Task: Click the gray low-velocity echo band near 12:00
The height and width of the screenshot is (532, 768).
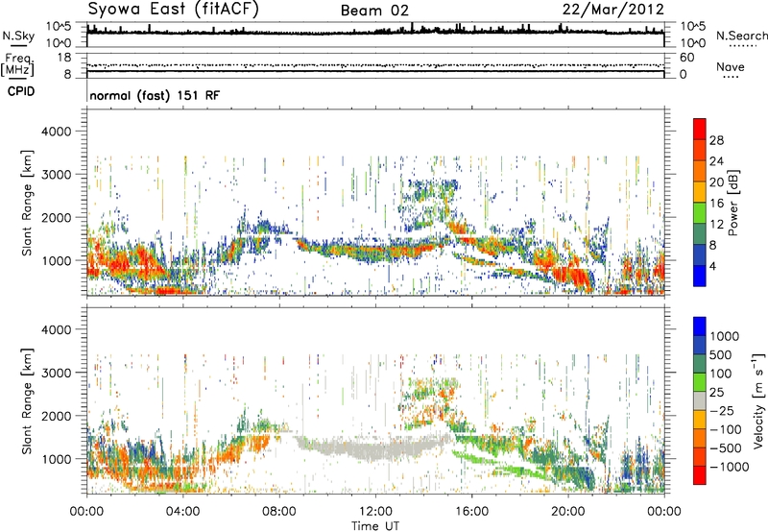Action: (375, 447)
